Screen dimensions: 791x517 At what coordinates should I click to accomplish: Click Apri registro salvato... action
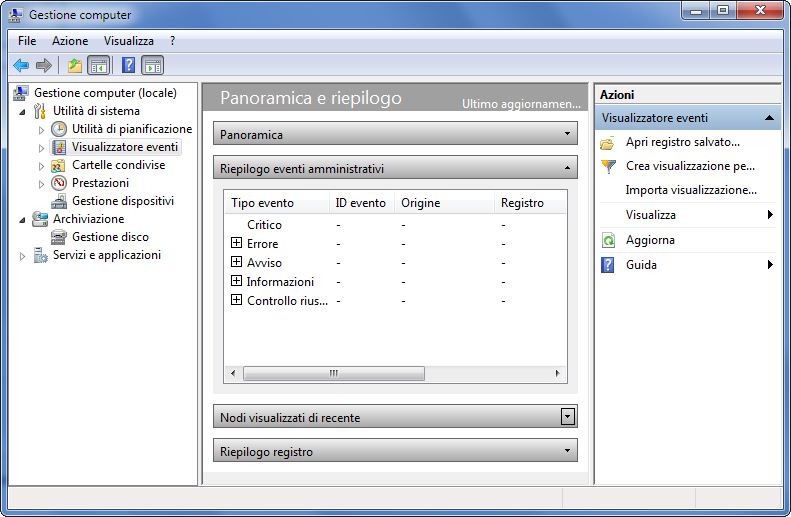tap(683, 142)
